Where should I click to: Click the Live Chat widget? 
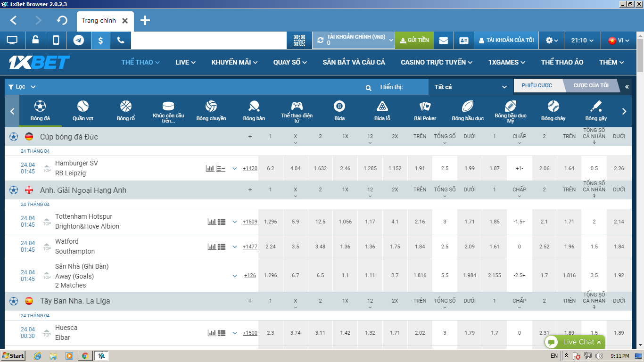[575, 342]
